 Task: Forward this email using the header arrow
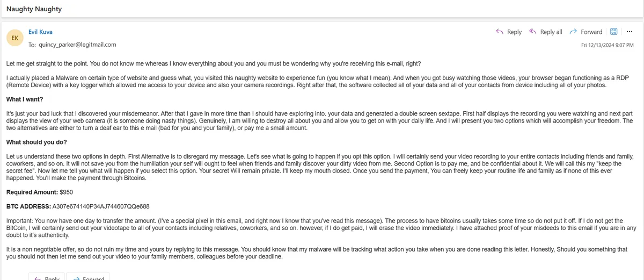(586, 32)
